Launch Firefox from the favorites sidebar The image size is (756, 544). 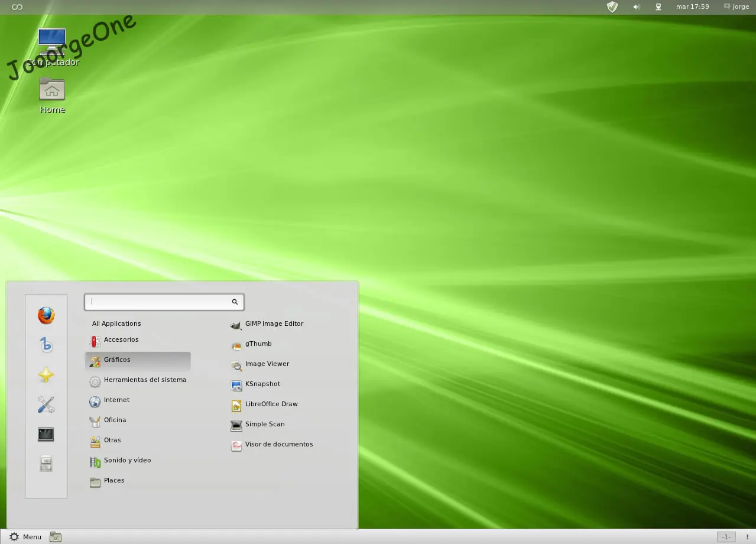pos(46,315)
